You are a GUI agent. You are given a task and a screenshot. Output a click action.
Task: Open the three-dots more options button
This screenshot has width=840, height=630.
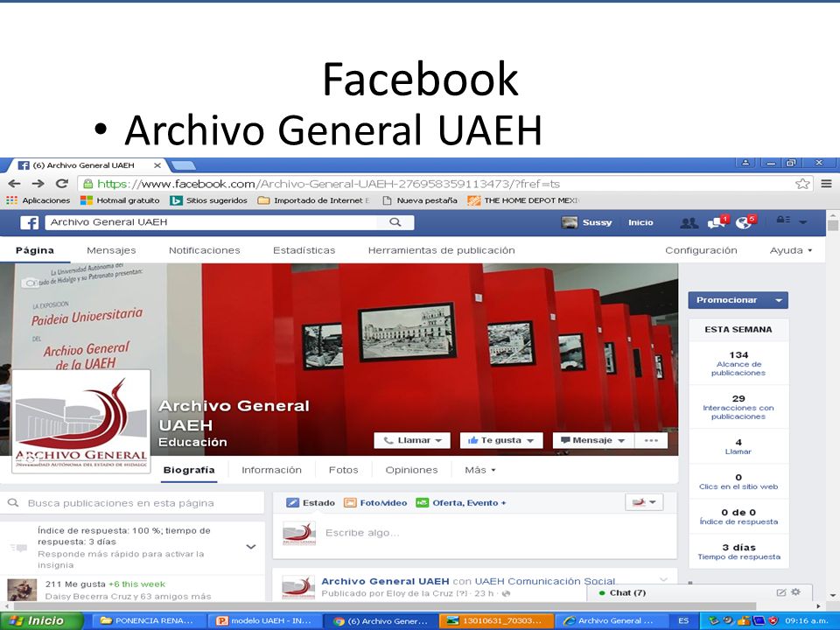point(651,440)
